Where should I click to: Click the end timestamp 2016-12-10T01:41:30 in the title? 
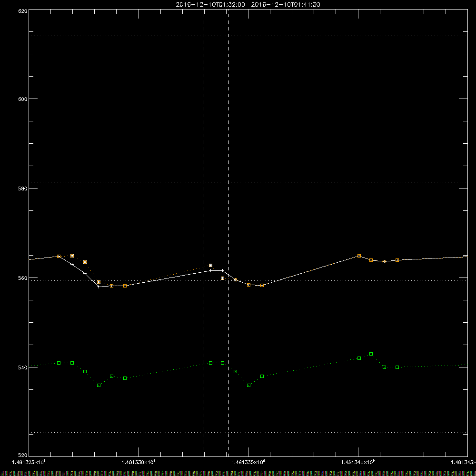[x=286, y=5]
